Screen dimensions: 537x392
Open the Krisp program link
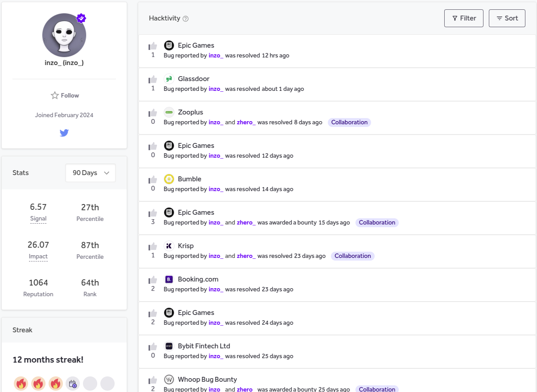(186, 246)
